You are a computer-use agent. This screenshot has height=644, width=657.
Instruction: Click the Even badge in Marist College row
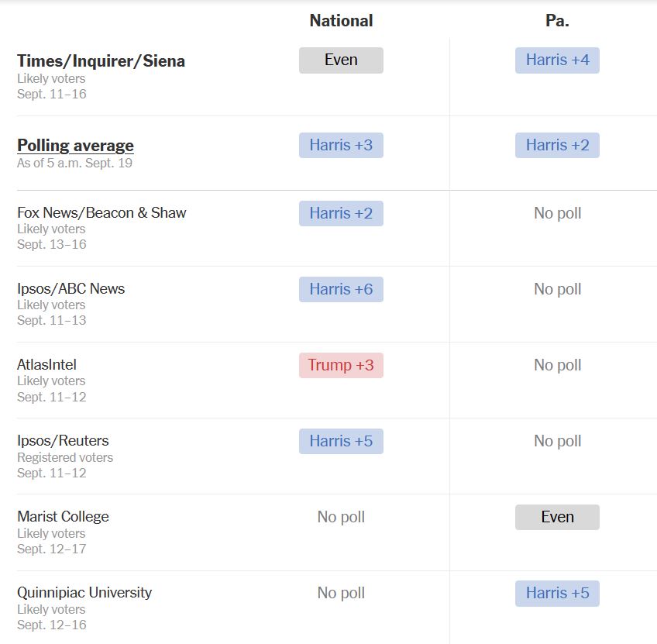click(x=557, y=517)
